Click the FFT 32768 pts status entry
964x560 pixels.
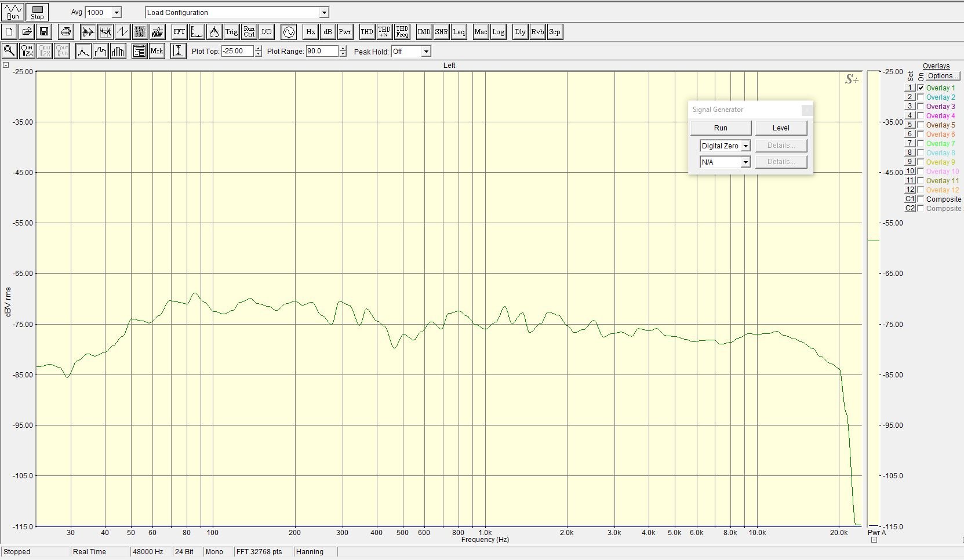[263, 552]
